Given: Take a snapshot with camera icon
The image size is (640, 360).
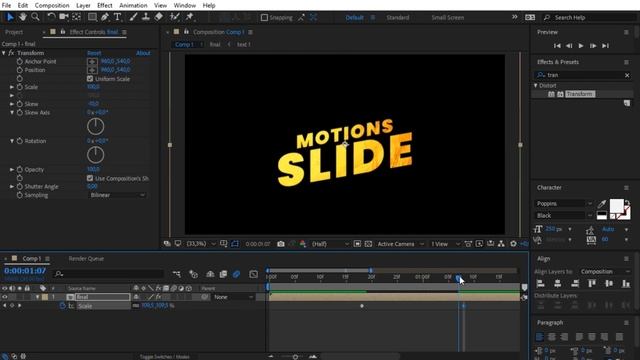Looking at the screenshot, I should (281, 244).
